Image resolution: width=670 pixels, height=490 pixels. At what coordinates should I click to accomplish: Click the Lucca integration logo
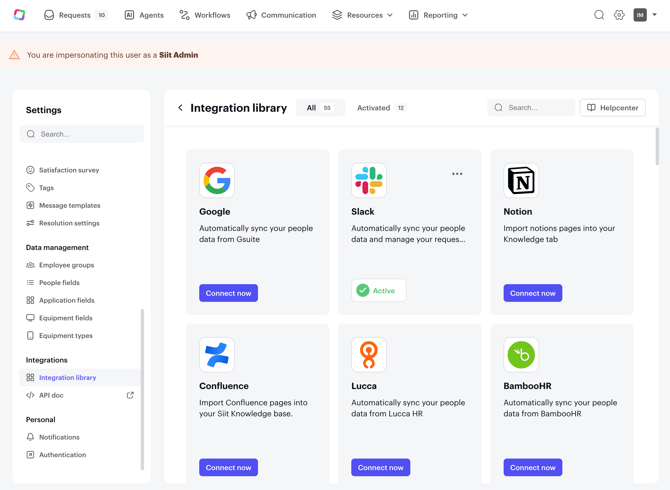[369, 355]
